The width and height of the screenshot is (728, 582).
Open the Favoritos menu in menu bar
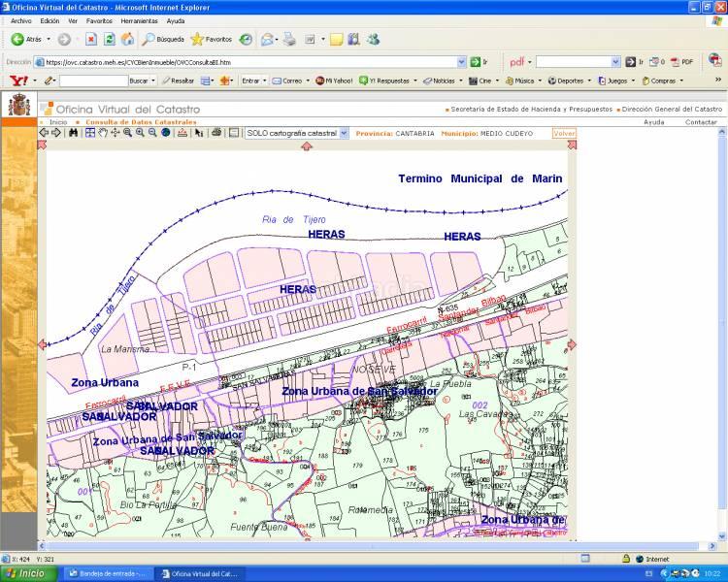click(x=99, y=20)
